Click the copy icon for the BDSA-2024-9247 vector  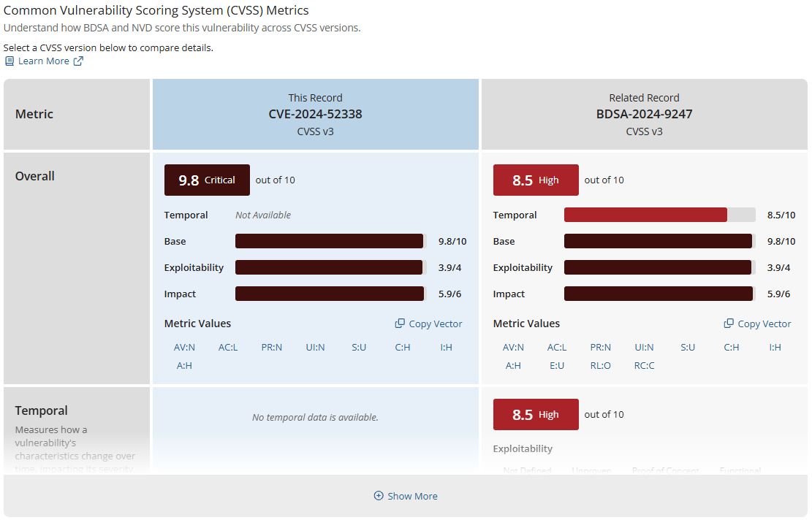coord(729,324)
